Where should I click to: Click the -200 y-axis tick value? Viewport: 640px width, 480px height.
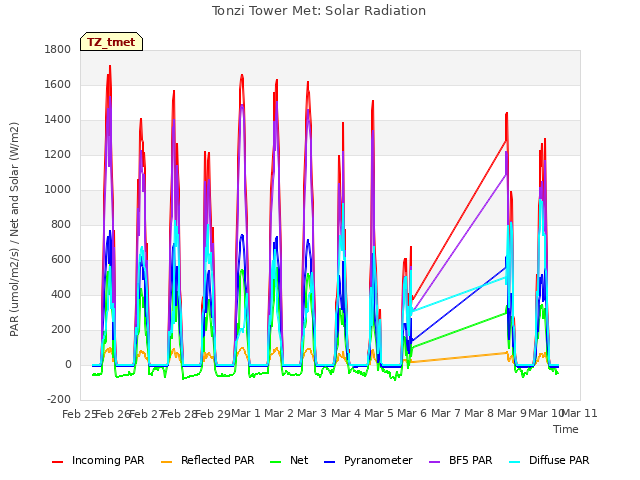pyautogui.click(x=59, y=400)
